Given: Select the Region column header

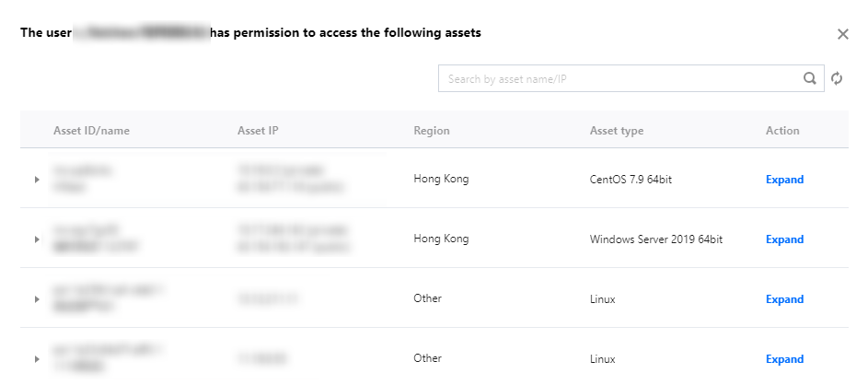Looking at the screenshot, I should coord(432,131).
